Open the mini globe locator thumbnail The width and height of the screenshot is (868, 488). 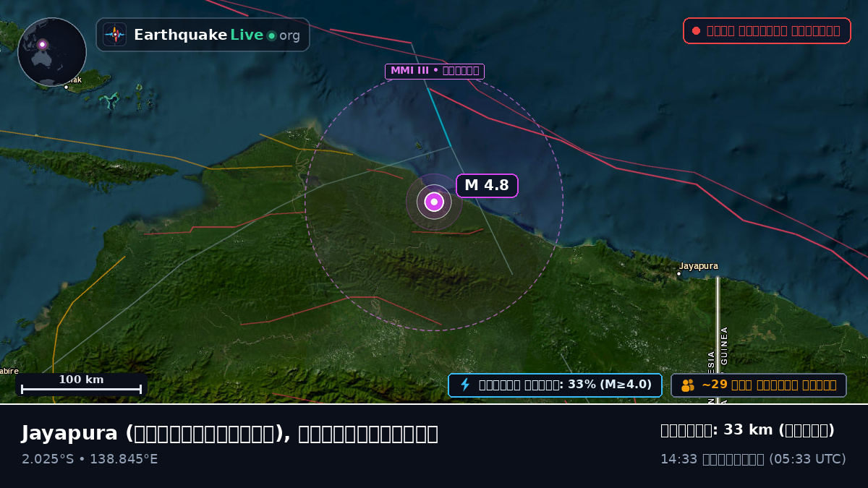pos(52,52)
